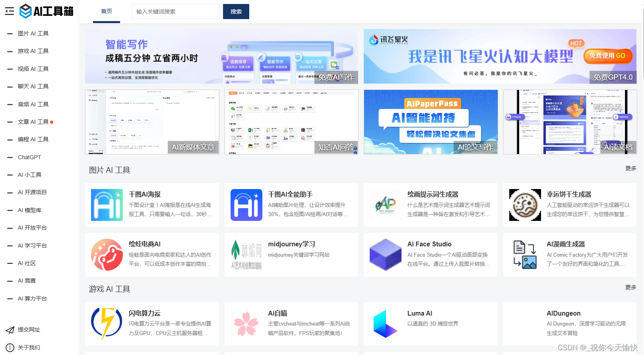Image resolution: width=644 pixels, height=355 pixels.
Task: Select AI 学习平台 in the sidebar
Action: pyautogui.click(x=32, y=246)
